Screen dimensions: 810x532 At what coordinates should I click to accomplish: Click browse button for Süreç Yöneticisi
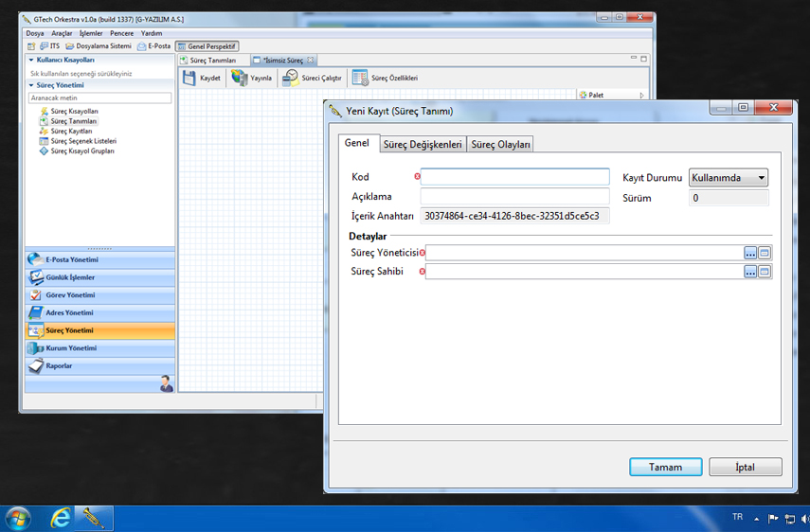(x=750, y=253)
